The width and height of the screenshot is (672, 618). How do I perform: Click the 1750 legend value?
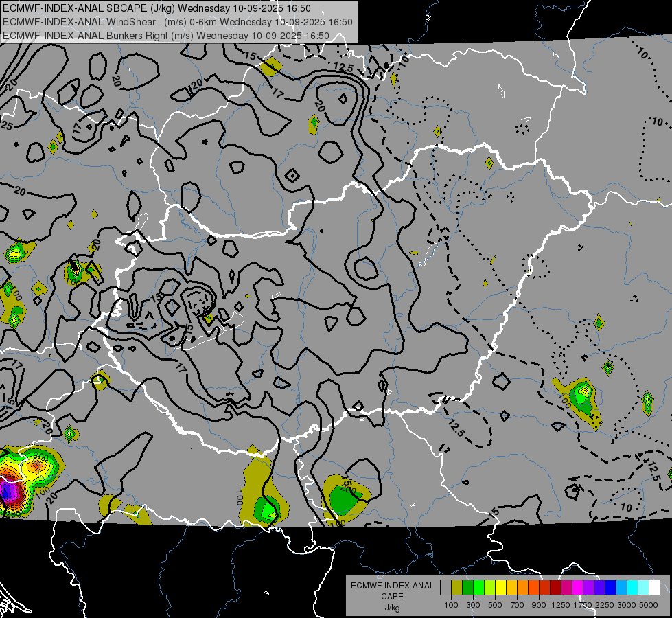pos(583,605)
